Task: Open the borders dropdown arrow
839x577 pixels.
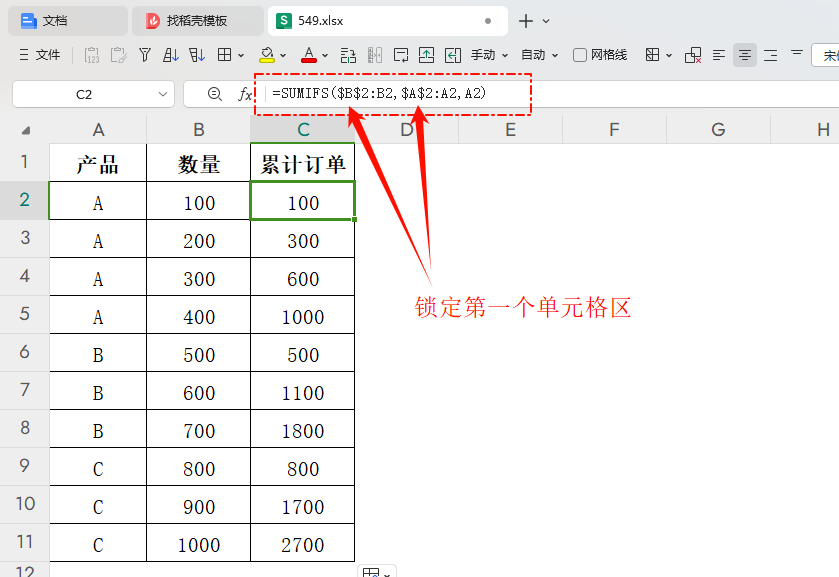Action: tap(241, 55)
